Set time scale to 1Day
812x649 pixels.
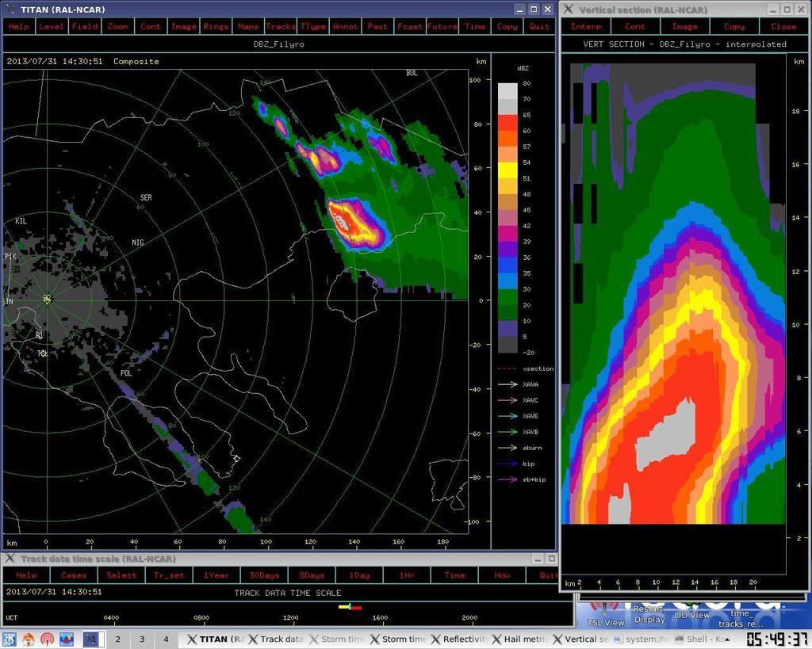coord(359,575)
